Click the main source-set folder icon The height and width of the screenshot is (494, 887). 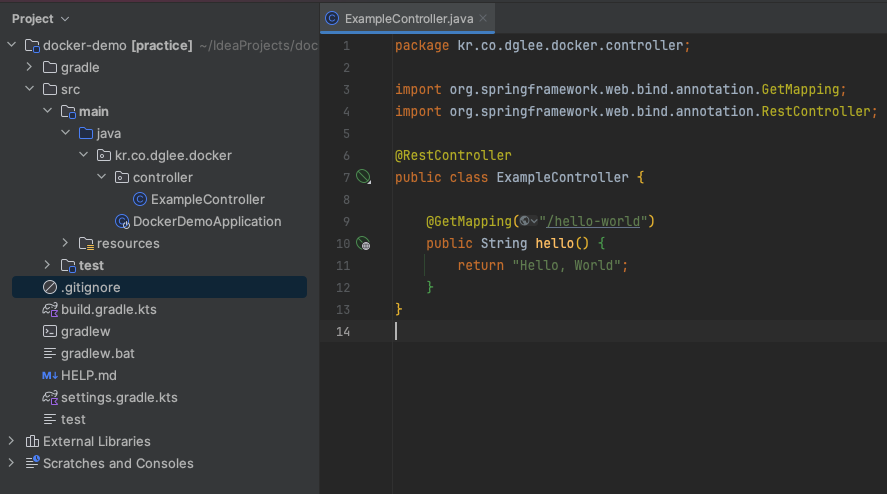pyautogui.click(x=68, y=112)
